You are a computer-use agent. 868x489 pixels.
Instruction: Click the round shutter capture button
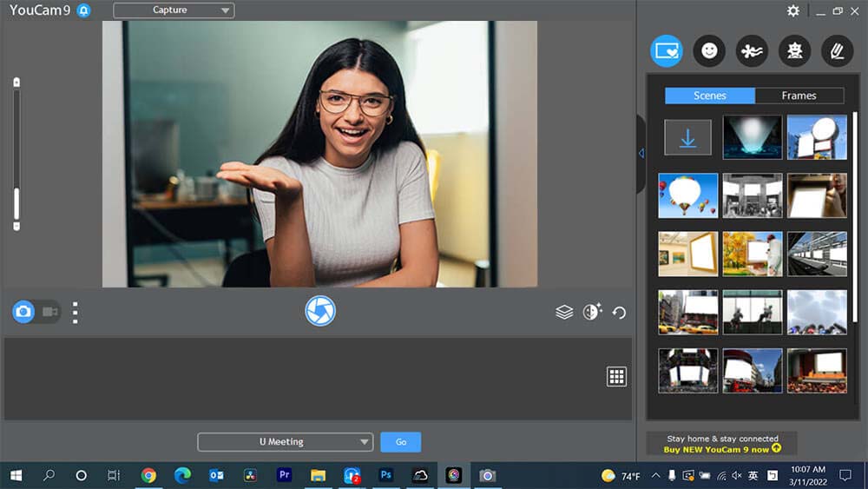tap(320, 311)
